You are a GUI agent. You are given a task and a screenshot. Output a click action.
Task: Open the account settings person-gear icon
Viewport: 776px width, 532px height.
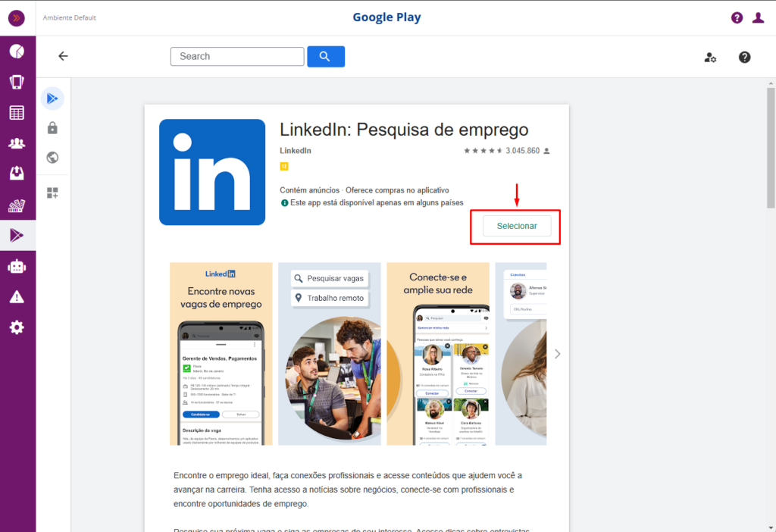click(x=710, y=58)
